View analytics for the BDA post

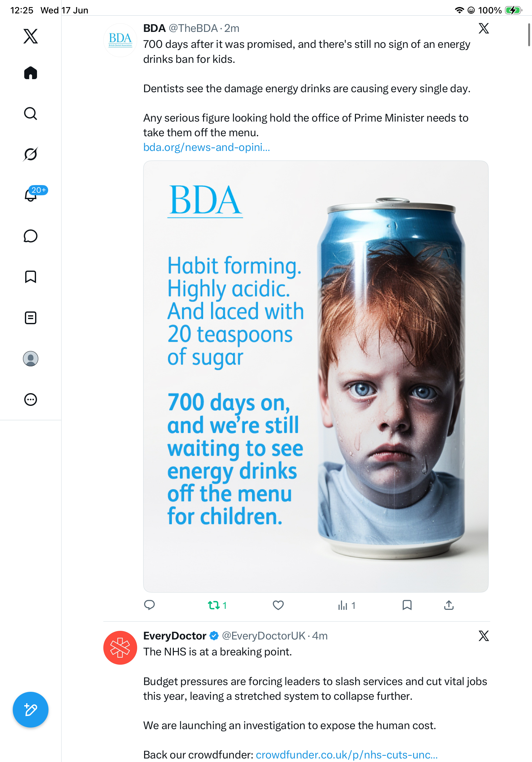[347, 605]
